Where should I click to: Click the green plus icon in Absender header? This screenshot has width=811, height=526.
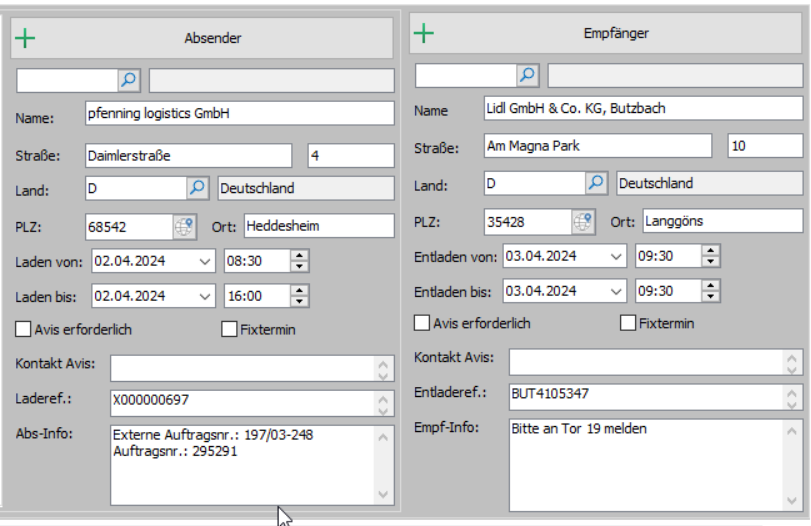coord(25,38)
